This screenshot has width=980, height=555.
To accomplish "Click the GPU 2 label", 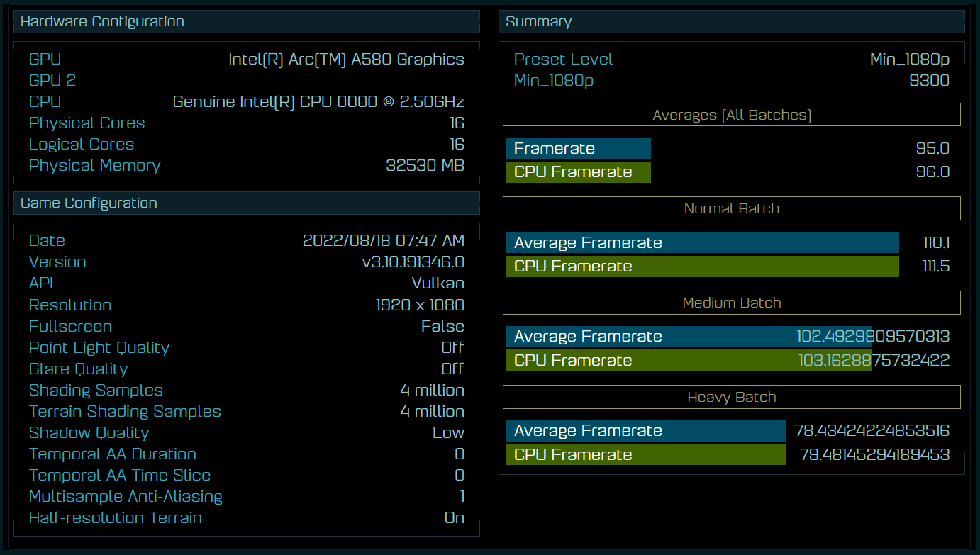I will click(x=52, y=80).
